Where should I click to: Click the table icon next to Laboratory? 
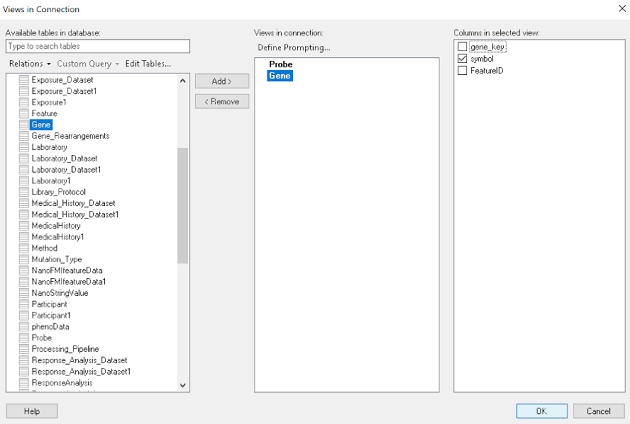[x=25, y=147]
